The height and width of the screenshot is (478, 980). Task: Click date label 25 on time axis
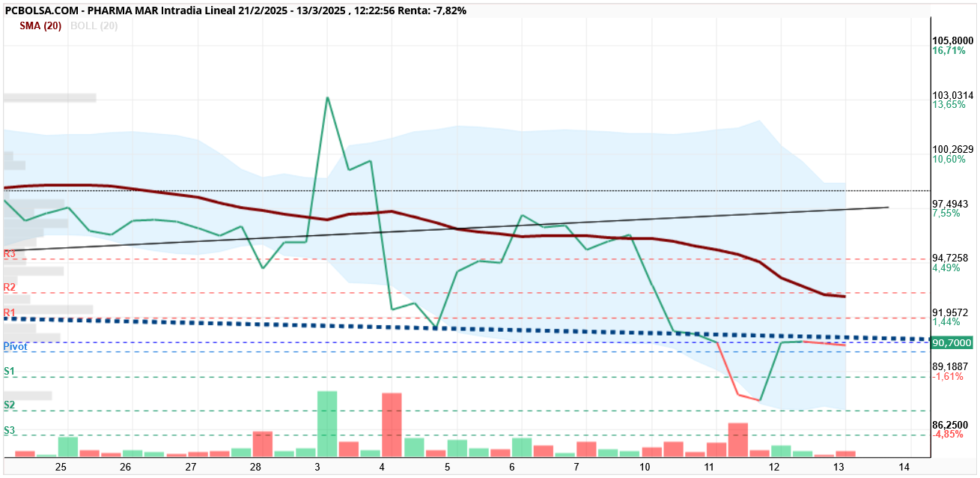click(61, 467)
